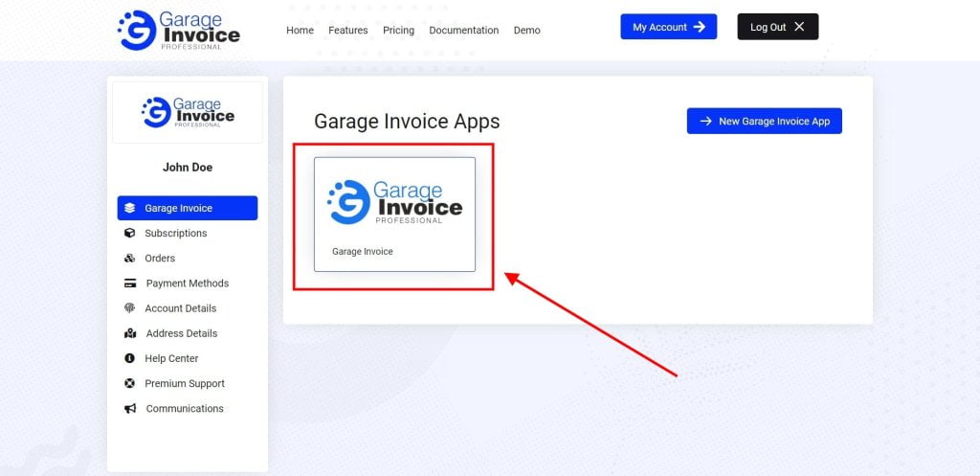Image resolution: width=980 pixels, height=476 pixels.
Task: Click the sidebar profile Garage Invoice logo
Action: (188, 112)
